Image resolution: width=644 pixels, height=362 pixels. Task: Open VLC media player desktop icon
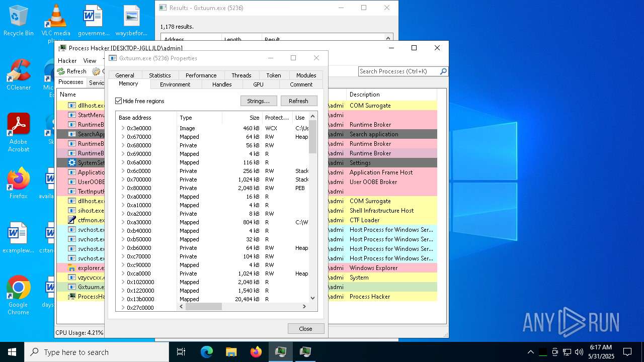coord(56,23)
